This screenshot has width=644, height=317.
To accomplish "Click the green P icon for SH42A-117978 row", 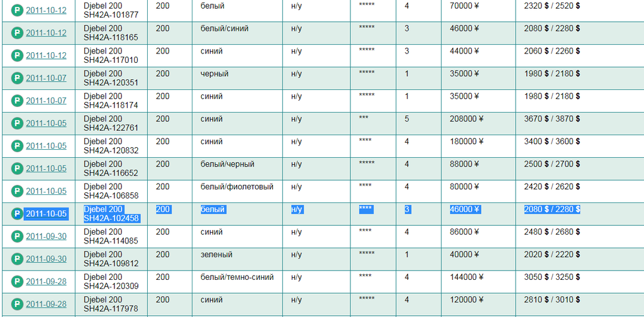I will coord(17,304).
